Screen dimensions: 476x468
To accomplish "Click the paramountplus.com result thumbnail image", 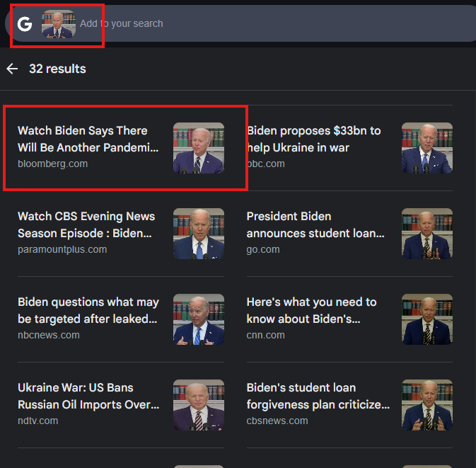I will tap(199, 234).
